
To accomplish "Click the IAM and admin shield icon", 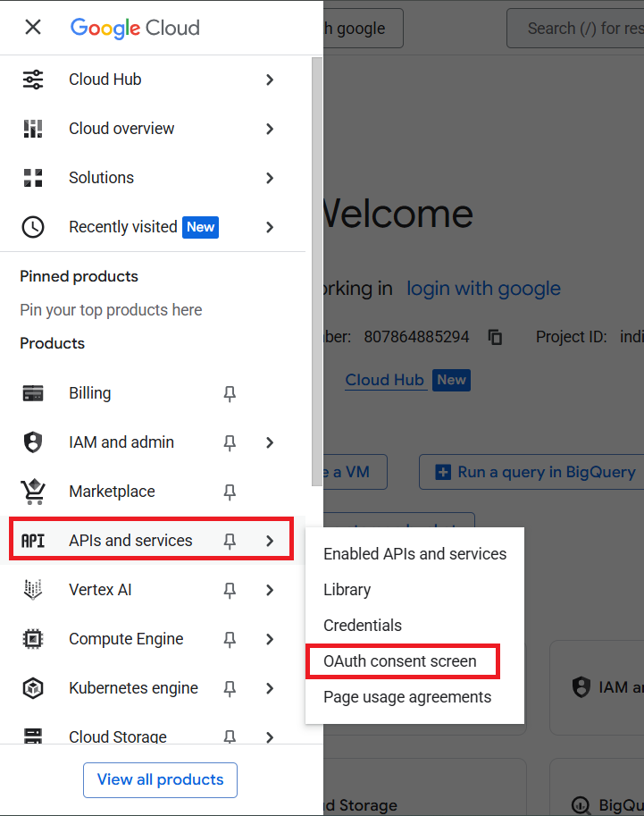I will [x=33, y=442].
